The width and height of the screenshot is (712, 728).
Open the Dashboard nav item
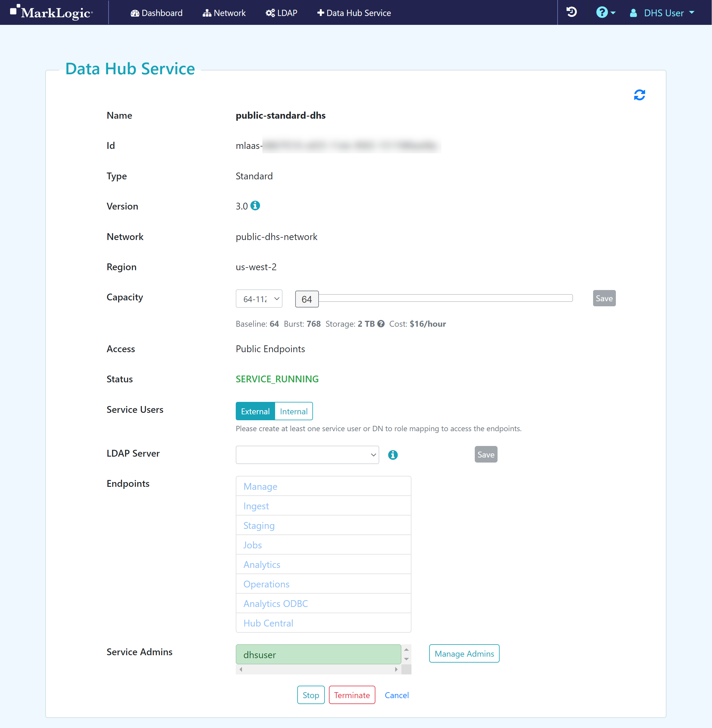coord(156,13)
